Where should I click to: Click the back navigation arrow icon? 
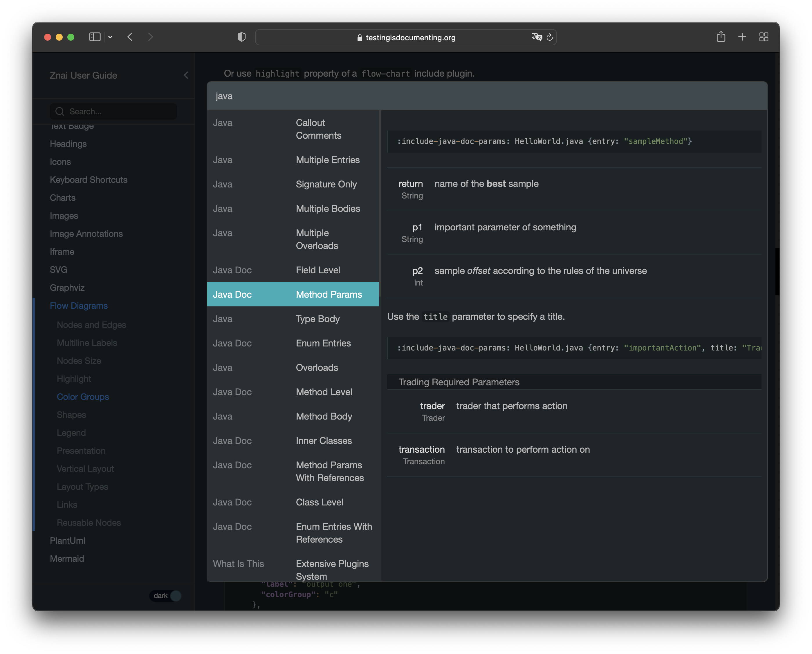click(130, 37)
